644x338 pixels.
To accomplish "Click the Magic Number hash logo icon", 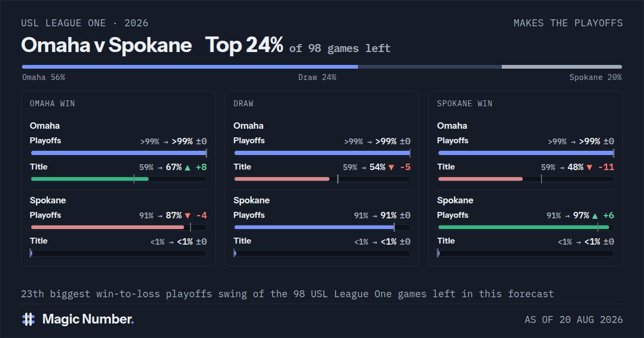I will (28, 319).
